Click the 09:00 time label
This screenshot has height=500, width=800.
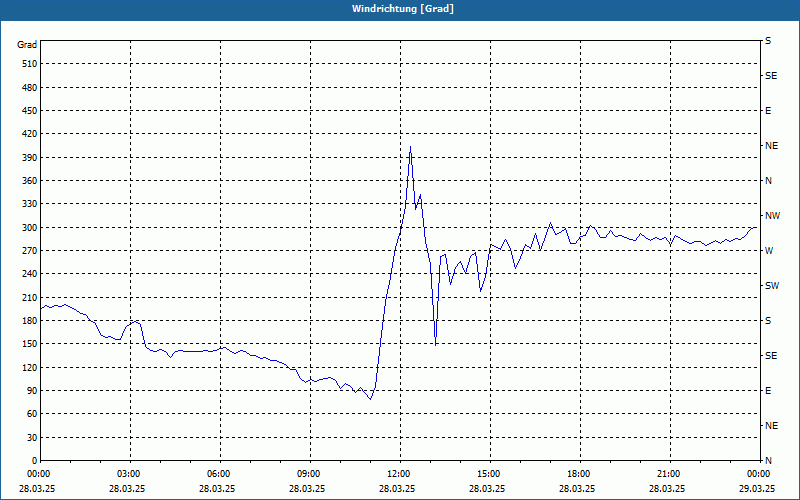click(309, 474)
